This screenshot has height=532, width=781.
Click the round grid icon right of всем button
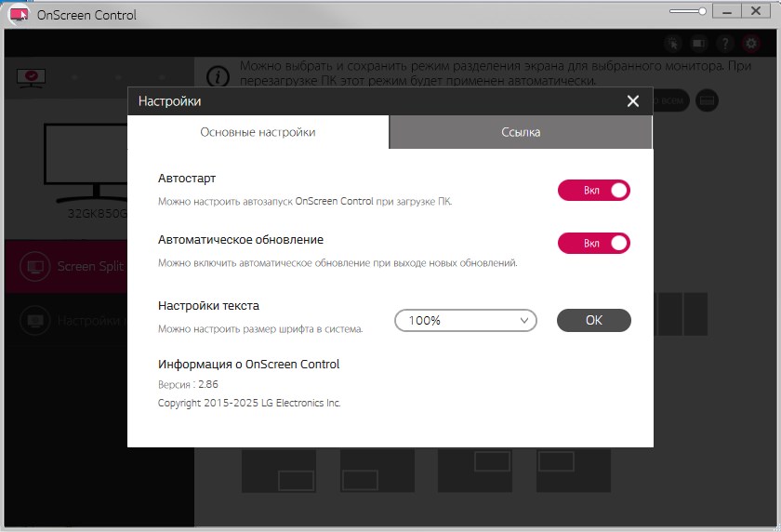[707, 100]
